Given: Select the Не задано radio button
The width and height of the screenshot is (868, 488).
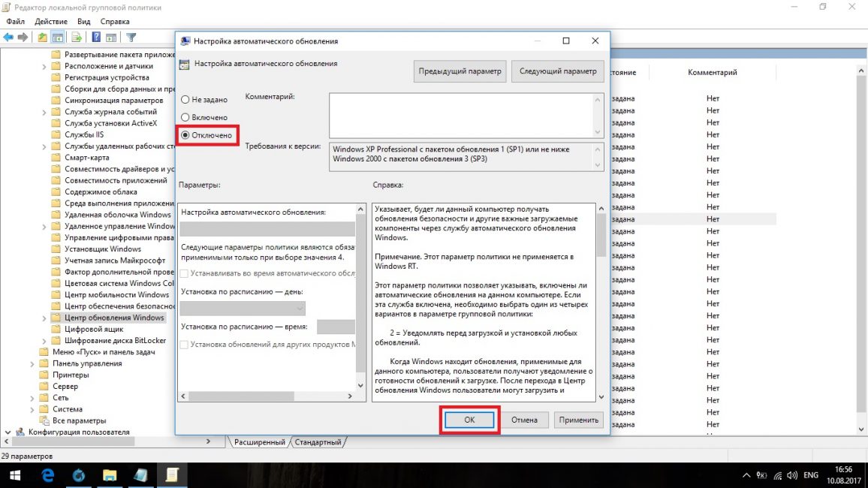Looking at the screenshot, I should 185,100.
